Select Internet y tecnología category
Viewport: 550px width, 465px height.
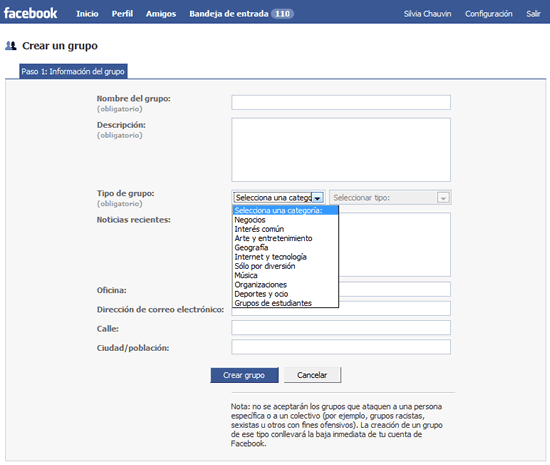(285, 257)
